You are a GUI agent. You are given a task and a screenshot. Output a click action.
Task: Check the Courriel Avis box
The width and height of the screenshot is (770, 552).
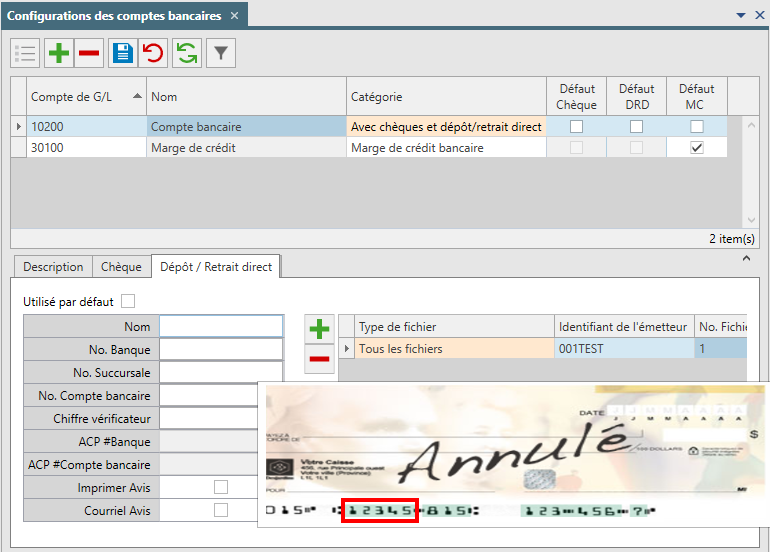pos(221,510)
